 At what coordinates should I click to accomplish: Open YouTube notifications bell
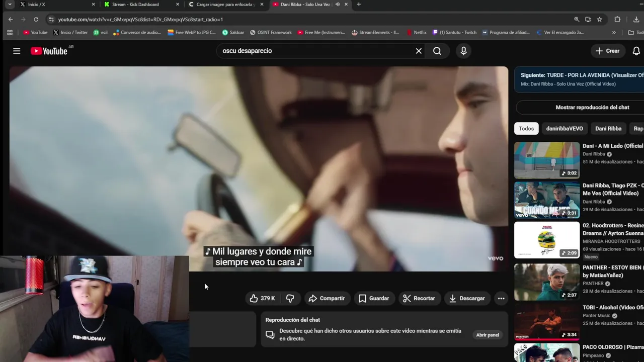point(636,51)
